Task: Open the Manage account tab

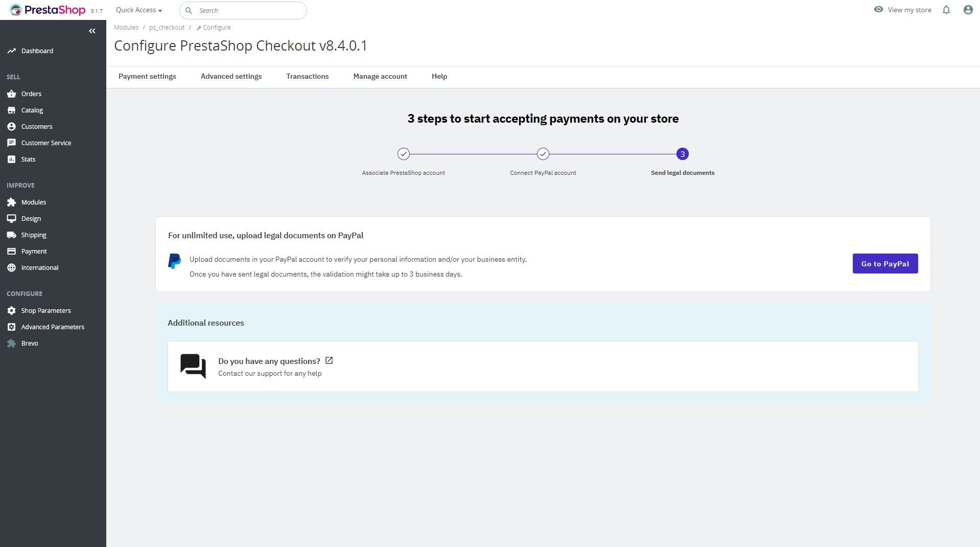Action: tap(380, 77)
